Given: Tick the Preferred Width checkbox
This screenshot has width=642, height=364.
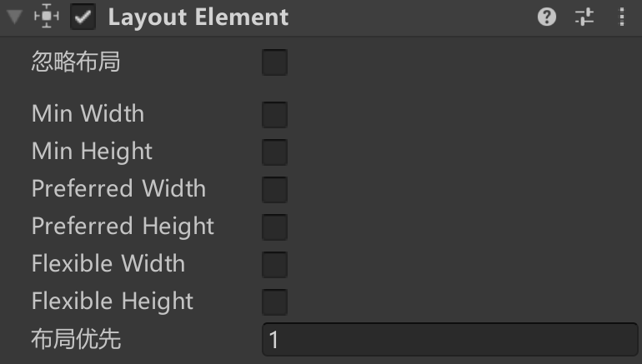Looking at the screenshot, I should (275, 190).
